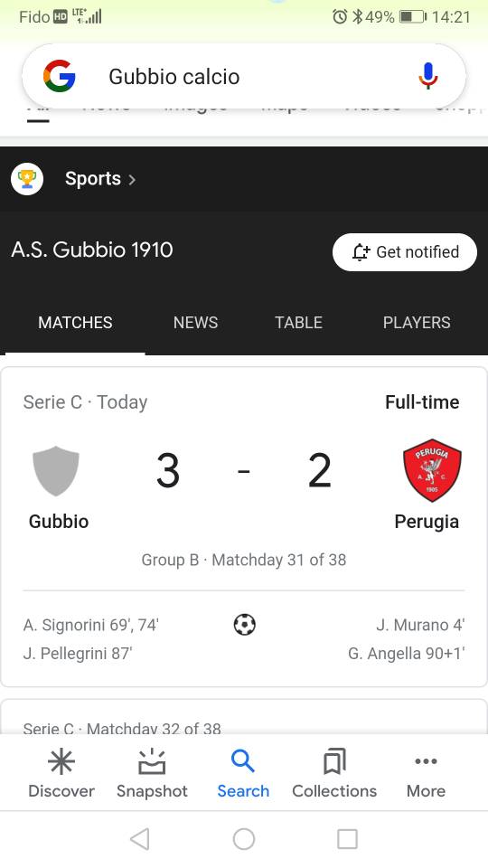This screenshot has height=868, width=488.
Task: Select the MATCHES tab
Action: click(x=75, y=322)
